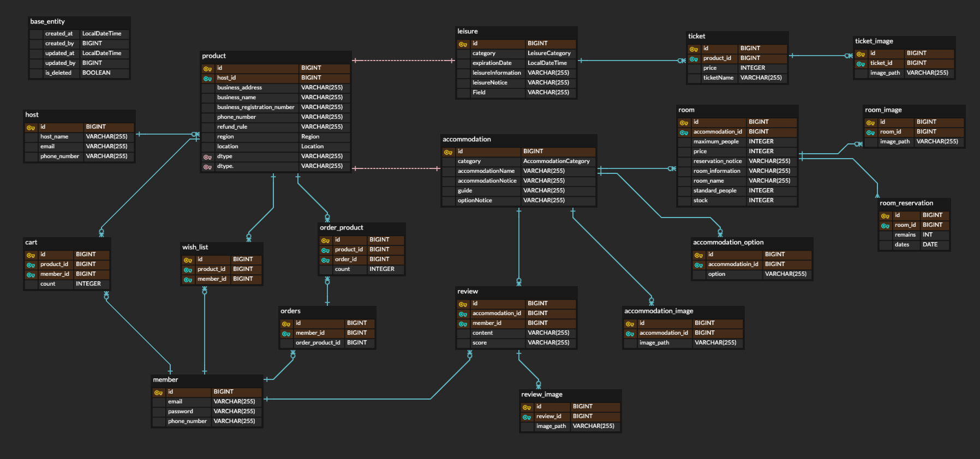This screenshot has height=459, width=980.
Task: Click the Region type cell in product
Action: pyautogui.click(x=310, y=136)
